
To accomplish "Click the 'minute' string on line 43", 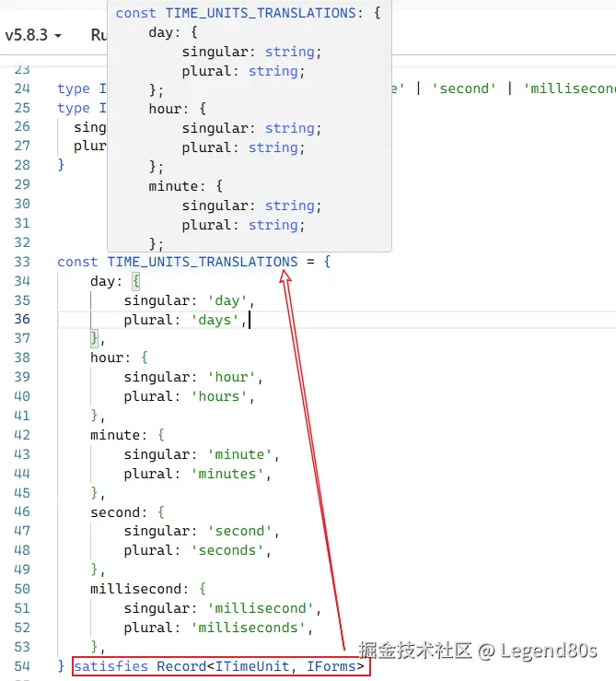I will 240,454.
